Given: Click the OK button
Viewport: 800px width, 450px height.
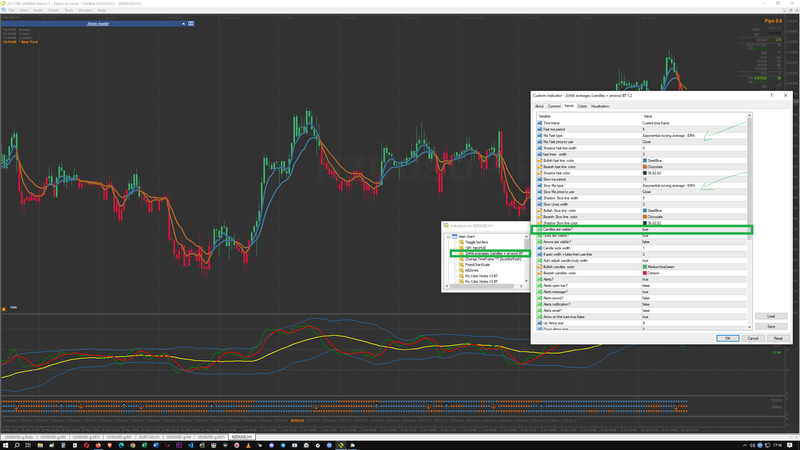Looking at the screenshot, I should tap(729, 338).
